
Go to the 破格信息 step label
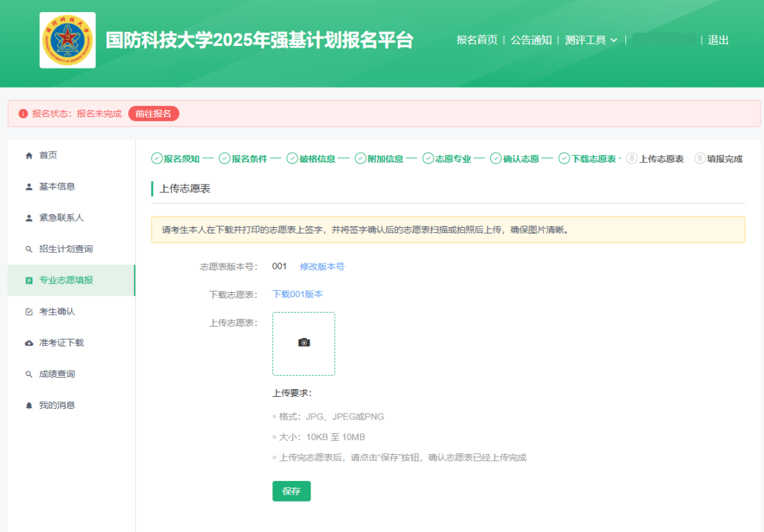tap(317, 158)
